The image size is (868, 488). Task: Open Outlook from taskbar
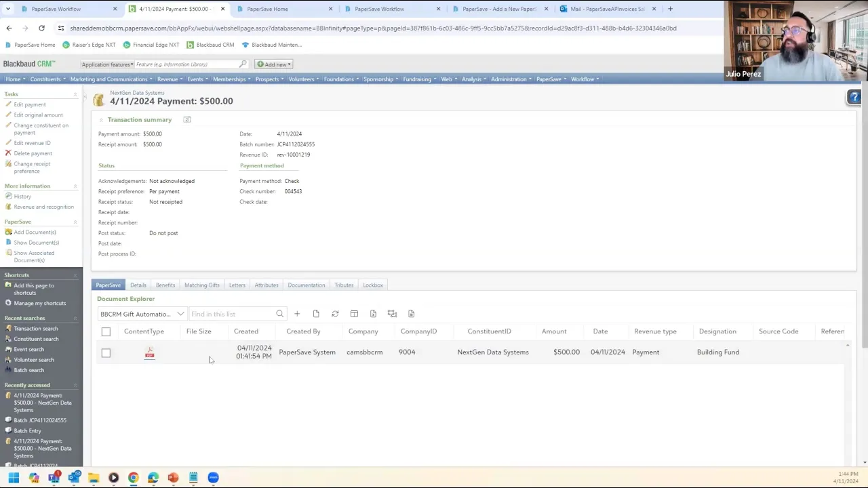(x=74, y=478)
